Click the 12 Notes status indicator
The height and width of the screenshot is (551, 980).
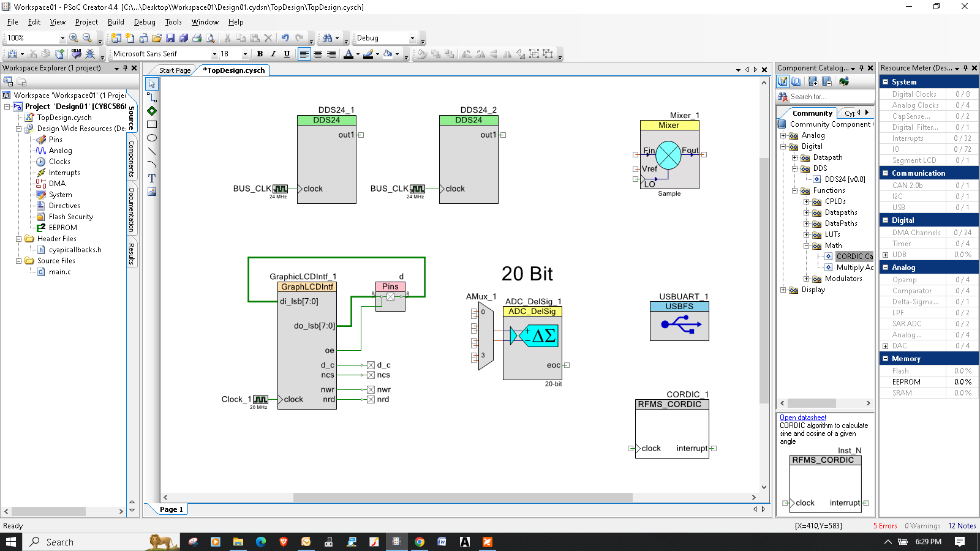pos(962,526)
